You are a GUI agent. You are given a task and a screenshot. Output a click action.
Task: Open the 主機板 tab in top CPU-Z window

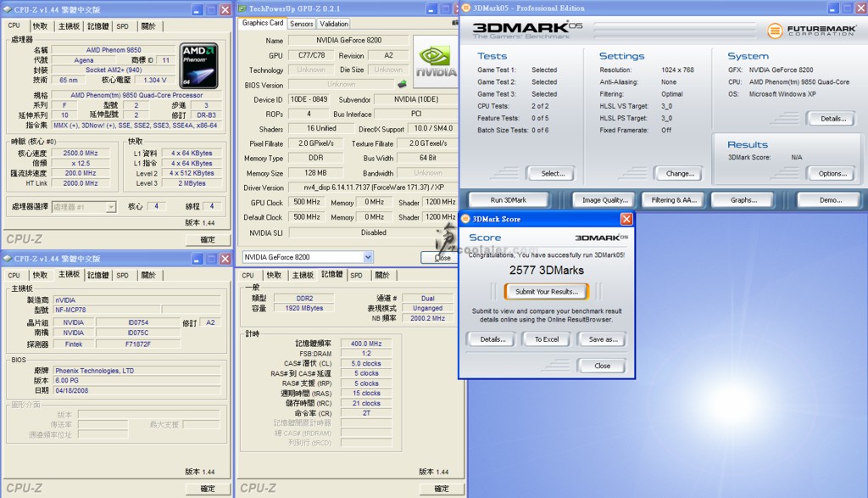click(x=69, y=26)
